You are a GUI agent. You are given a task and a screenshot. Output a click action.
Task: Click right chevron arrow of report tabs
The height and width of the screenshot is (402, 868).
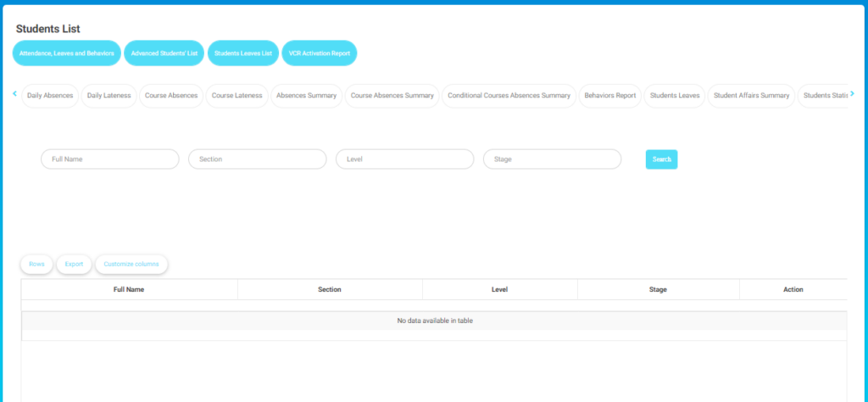(x=853, y=93)
